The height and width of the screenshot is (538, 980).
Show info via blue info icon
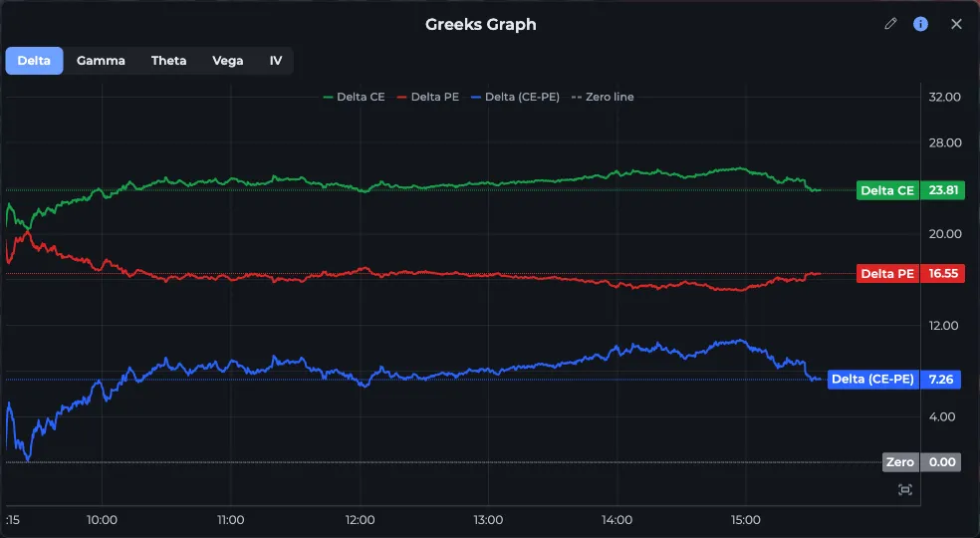(920, 24)
